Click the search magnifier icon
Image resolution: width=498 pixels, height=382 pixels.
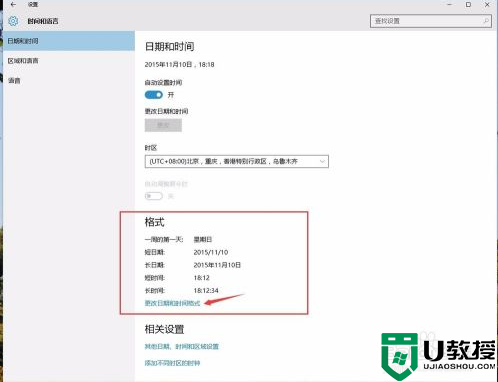coord(486,21)
